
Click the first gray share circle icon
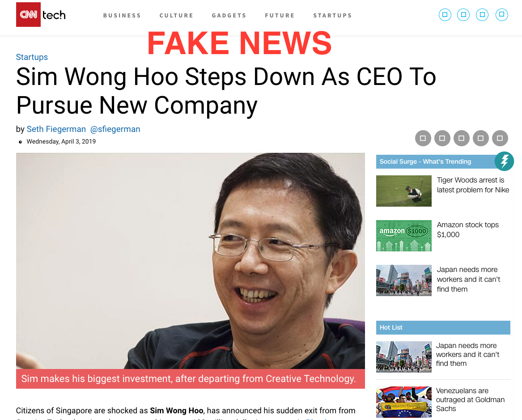coord(423,138)
